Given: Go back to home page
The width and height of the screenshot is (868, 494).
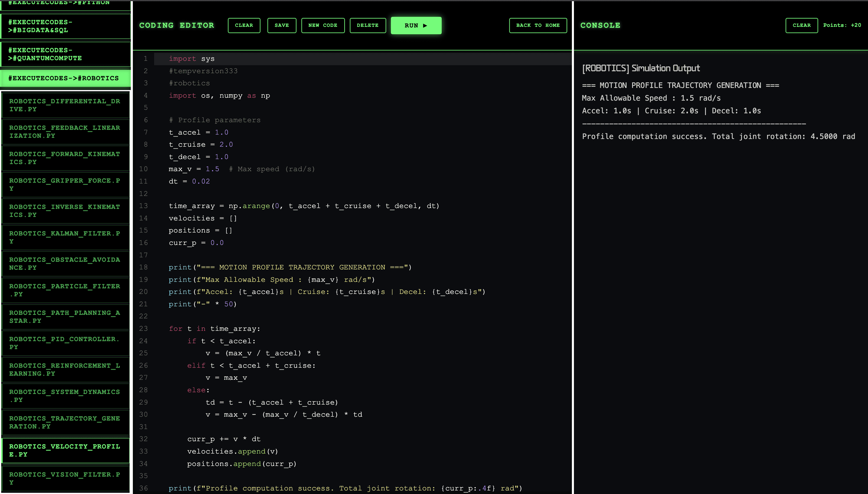Looking at the screenshot, I should coord(538,25).
